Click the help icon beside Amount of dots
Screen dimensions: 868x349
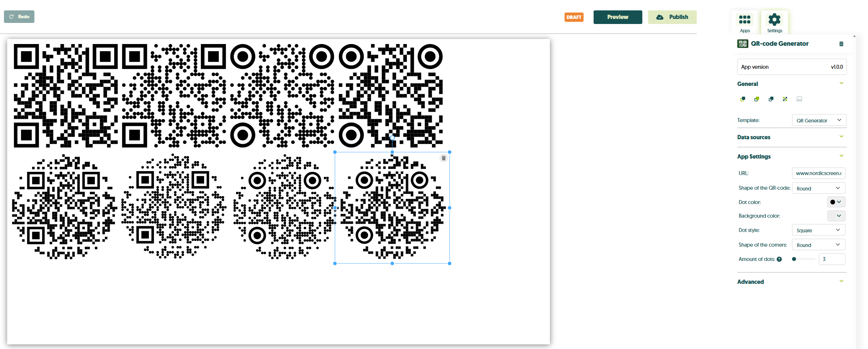[x=779, y=260]
